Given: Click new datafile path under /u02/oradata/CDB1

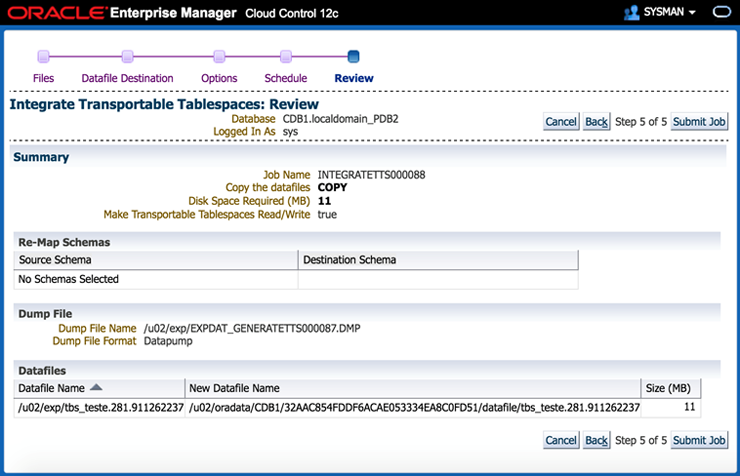Looking at the screenshot, I should click(x=414, y=408).
